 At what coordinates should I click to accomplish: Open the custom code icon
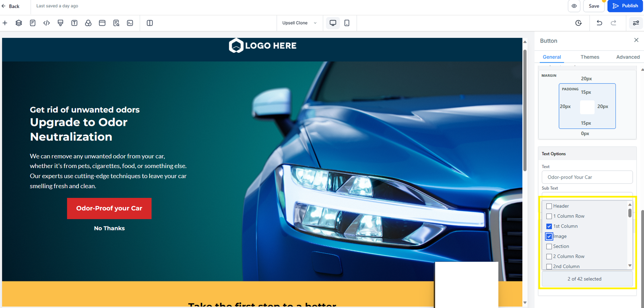[x=47, y=23]
